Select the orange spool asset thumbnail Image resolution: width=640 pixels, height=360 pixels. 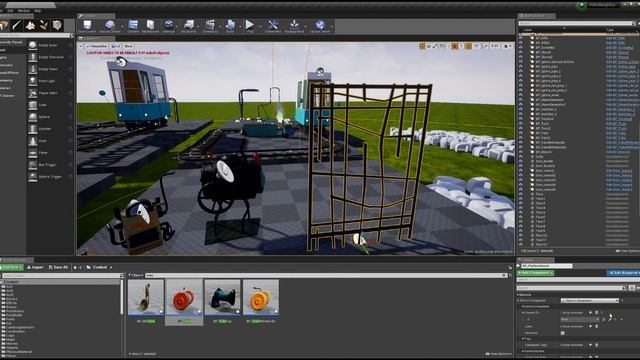coord(261,298)
